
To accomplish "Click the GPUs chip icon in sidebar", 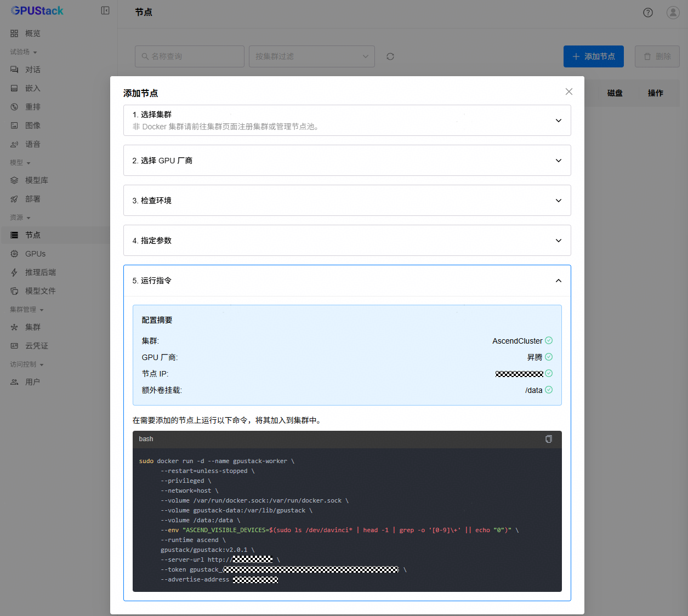I will 14,254.
